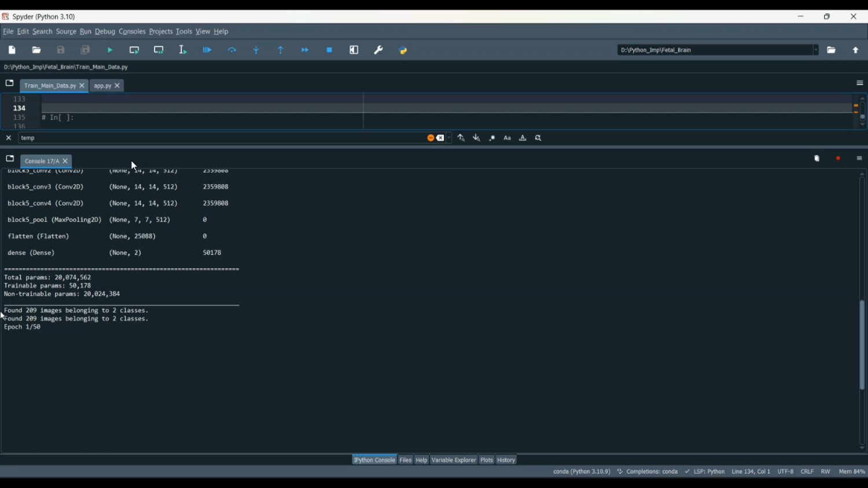Click the console vertical scrollbar

pyautogui.click(x=862, y=345)
